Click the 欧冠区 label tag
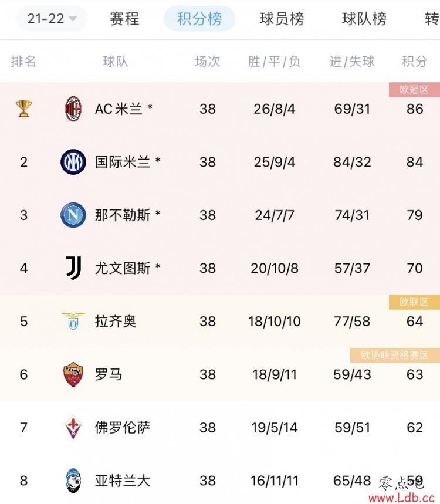 click(414, 90)
